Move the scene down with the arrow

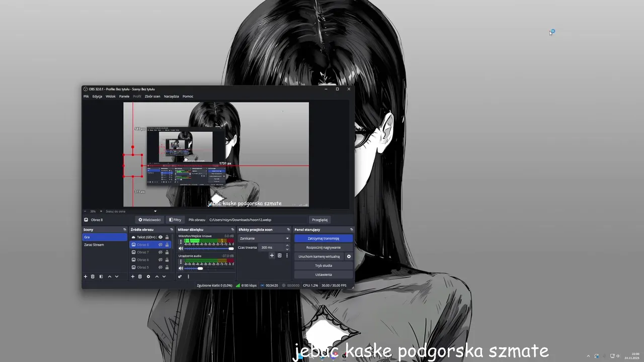click(x=117, y=277)
